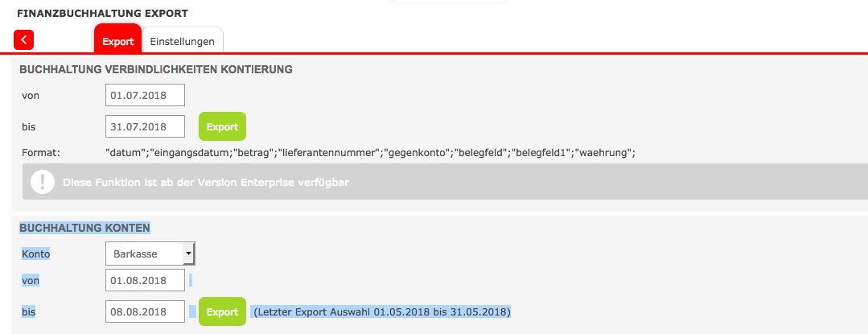
Task: Click the exclamation icon in Enterprise notice
Action: point(42,183)
